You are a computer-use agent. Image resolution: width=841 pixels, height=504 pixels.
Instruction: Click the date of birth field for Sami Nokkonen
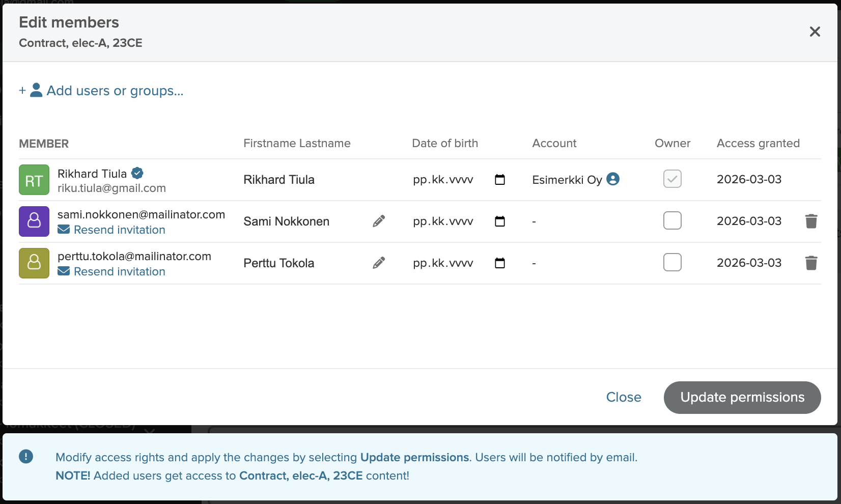pyautogui.click(x=443, y=221)
